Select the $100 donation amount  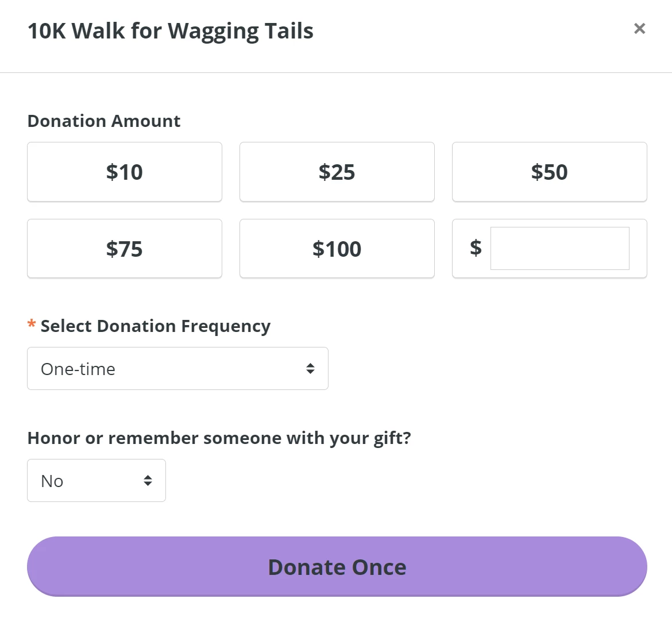[337, 248]
